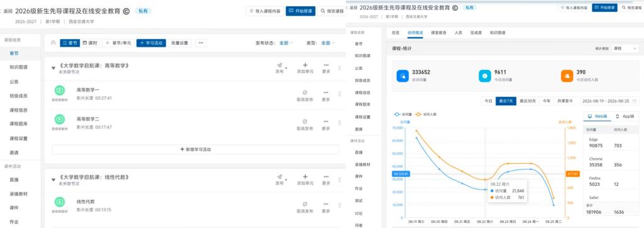644x228 pixels.
Task: Open 统计类别 课程 dropdown
Action: click(x=625, y=48)
